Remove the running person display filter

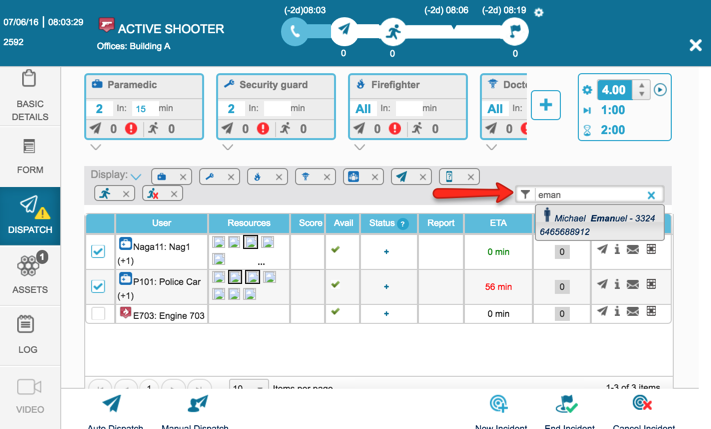tap(126, 194)
